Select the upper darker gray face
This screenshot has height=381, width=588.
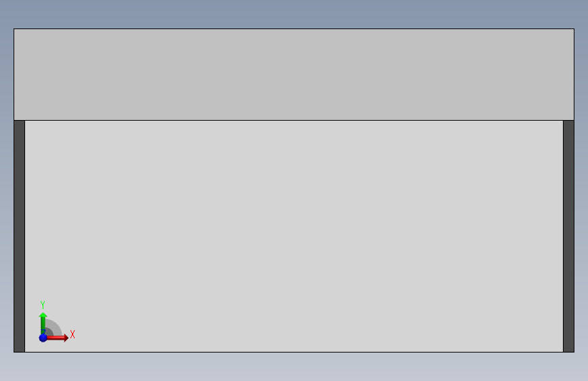pyautogui.click(x=294, y=75)
